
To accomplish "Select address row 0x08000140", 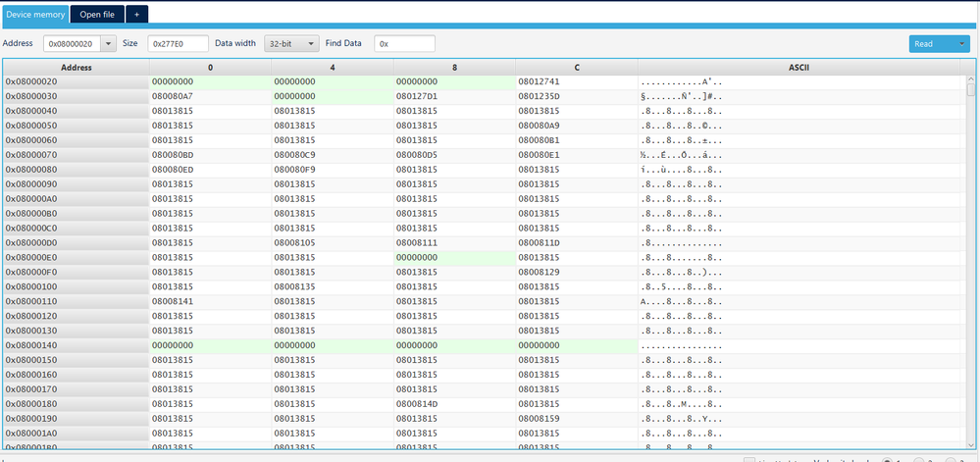I will click(77, 345).
